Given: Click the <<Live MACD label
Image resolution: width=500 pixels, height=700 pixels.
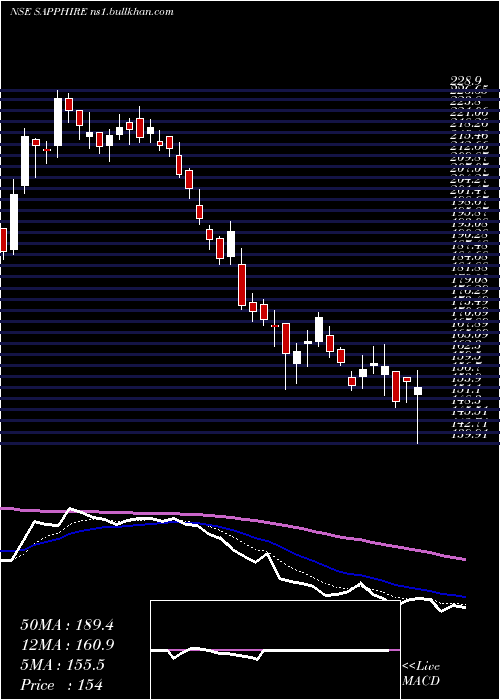Looking at the screenshot, I should point(421,674).
